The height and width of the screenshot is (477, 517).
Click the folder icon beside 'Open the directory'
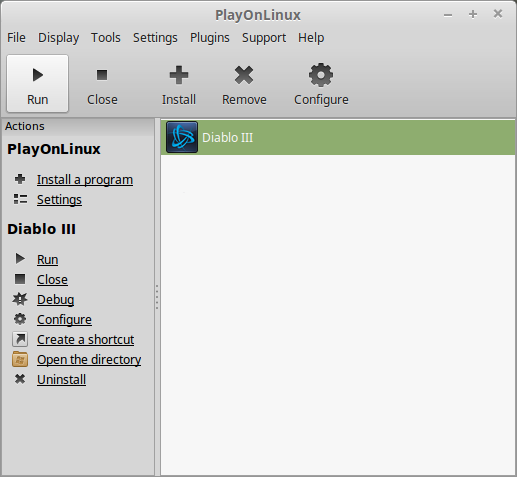click(20, 359)
